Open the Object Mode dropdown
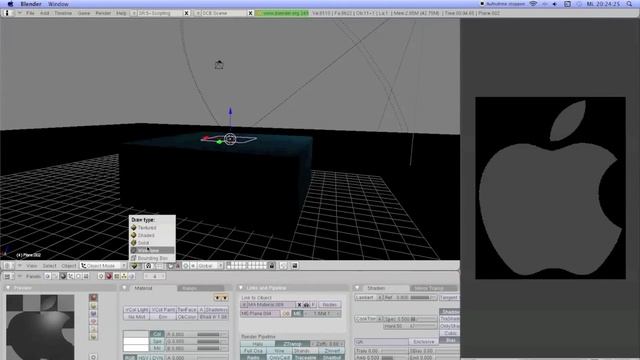Viewport: 640px width, 360px height. (x=103, y=266)
